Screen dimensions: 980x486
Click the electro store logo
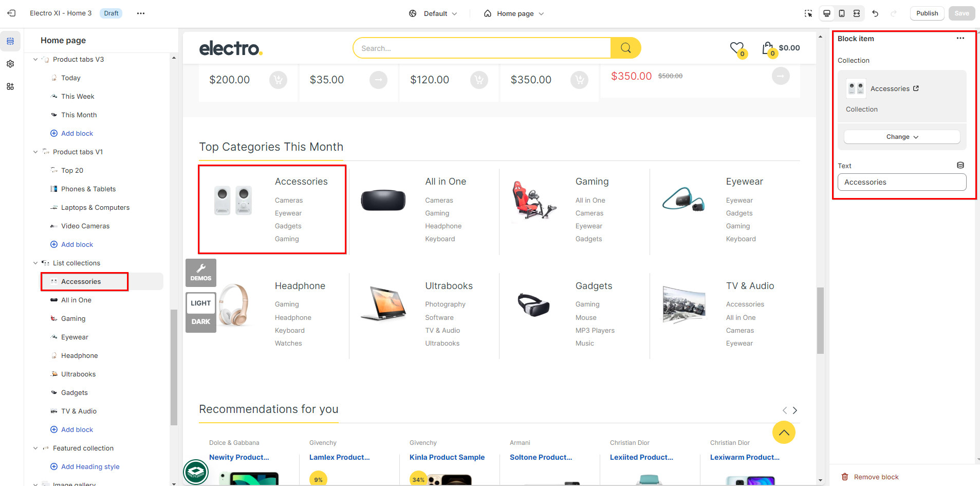[x=231, y=48]
